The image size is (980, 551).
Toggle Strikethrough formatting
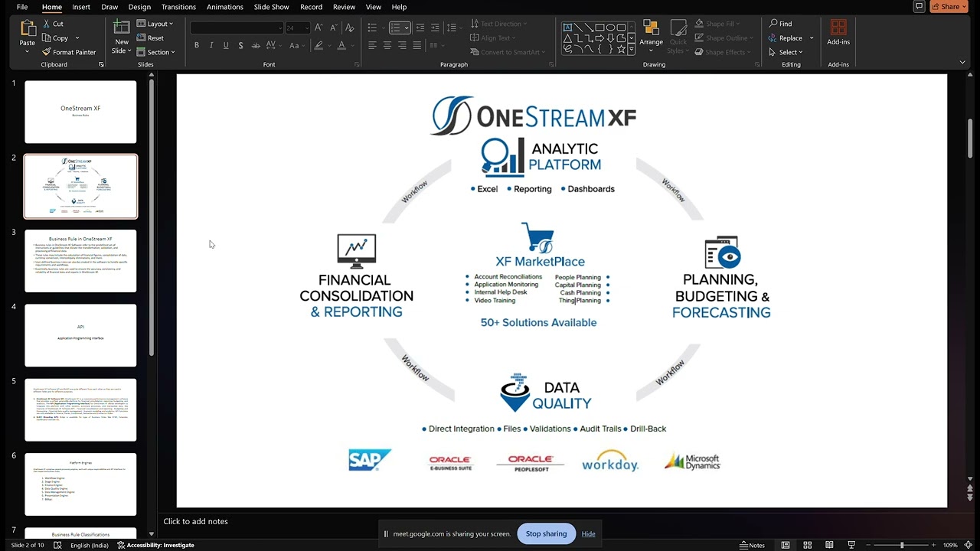pos(256,45)
